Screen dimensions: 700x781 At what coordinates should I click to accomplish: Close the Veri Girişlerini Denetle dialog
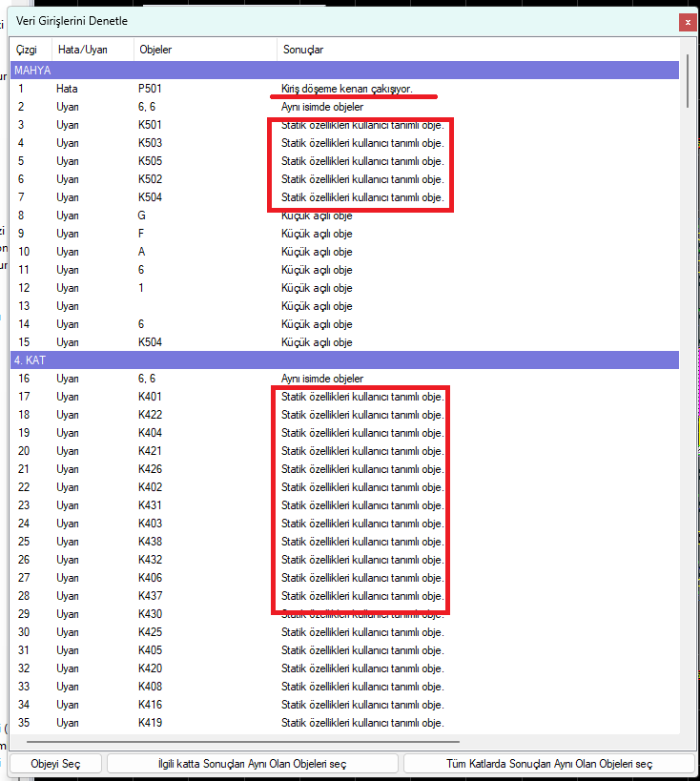[x=687, y=23]
